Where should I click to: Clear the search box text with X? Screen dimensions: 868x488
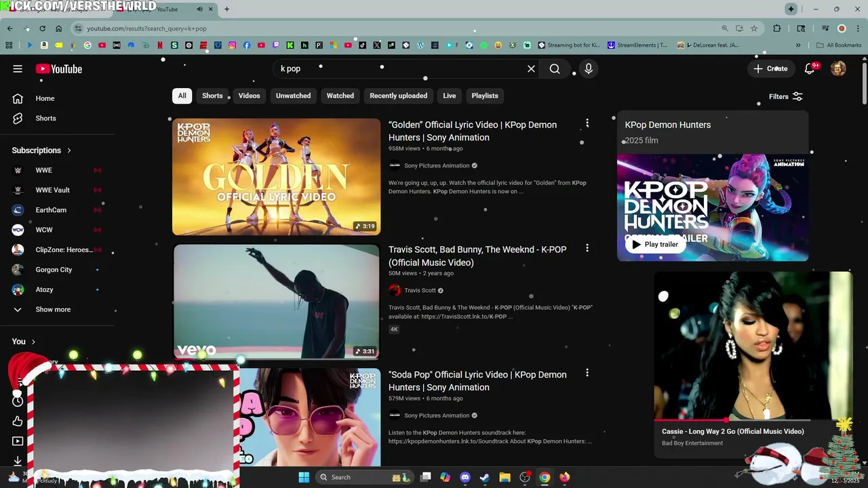[x=531, y=68]
